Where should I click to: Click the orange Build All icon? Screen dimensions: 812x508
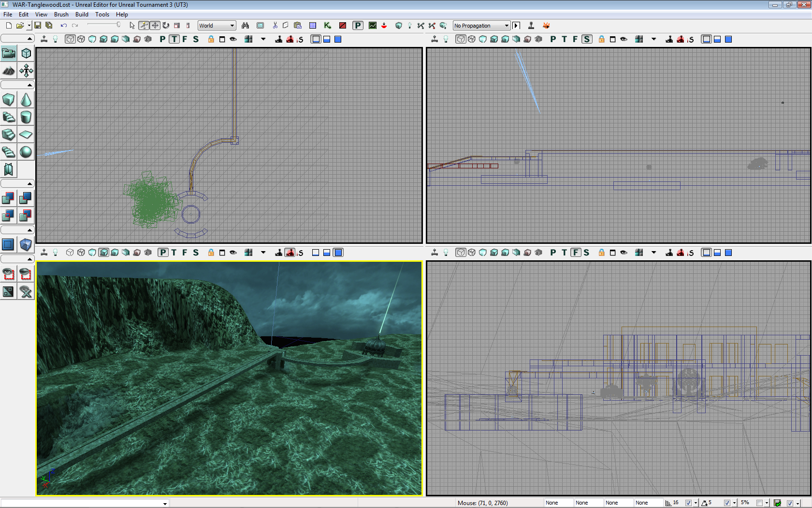(546, 26)
